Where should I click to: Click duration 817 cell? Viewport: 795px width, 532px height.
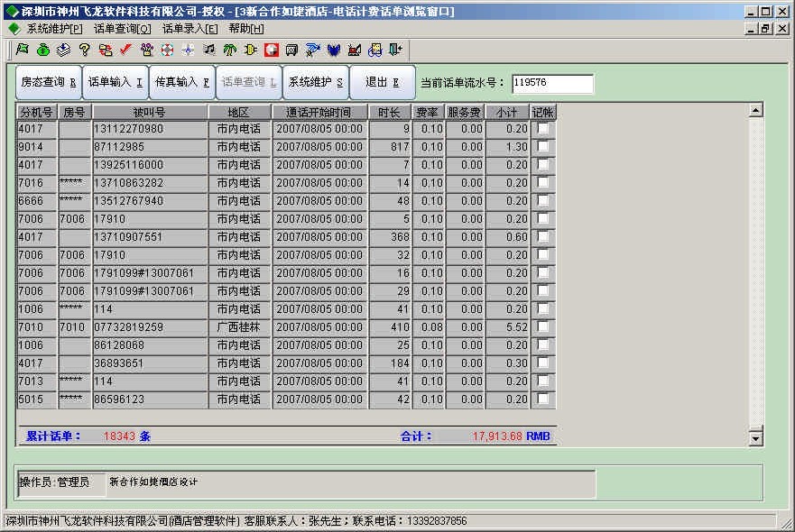[390, 147]
